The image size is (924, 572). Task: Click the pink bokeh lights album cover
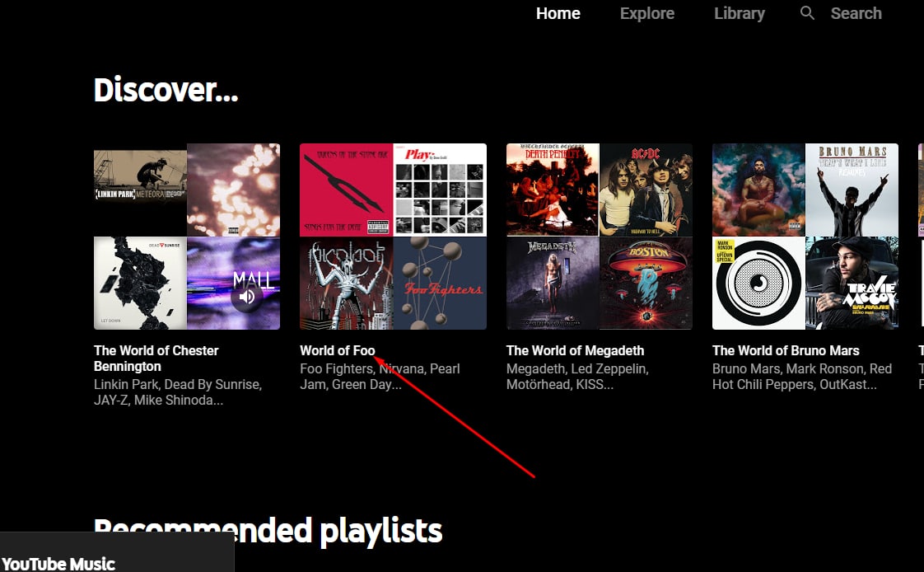pyautogui.click(x=233, y=190)
